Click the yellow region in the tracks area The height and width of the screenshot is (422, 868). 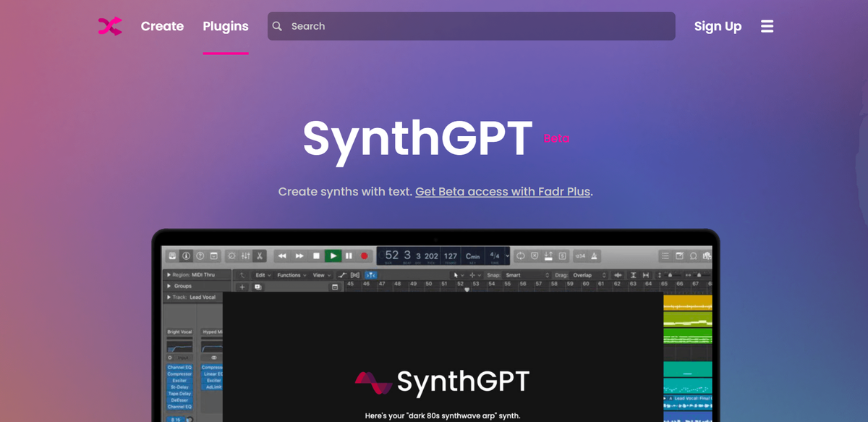click(687, 303)
